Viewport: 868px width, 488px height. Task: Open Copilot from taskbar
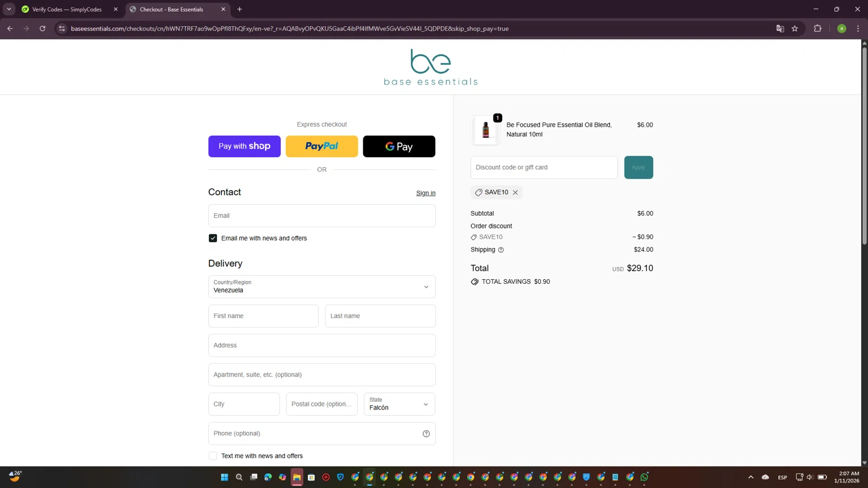[282, 477]
